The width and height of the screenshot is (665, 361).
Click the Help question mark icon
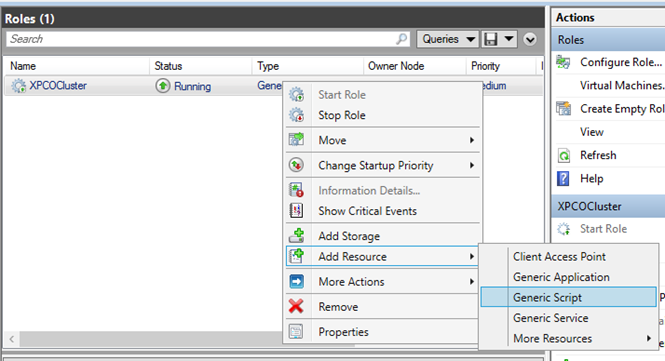pyautogui.click(x=563, y=179)
